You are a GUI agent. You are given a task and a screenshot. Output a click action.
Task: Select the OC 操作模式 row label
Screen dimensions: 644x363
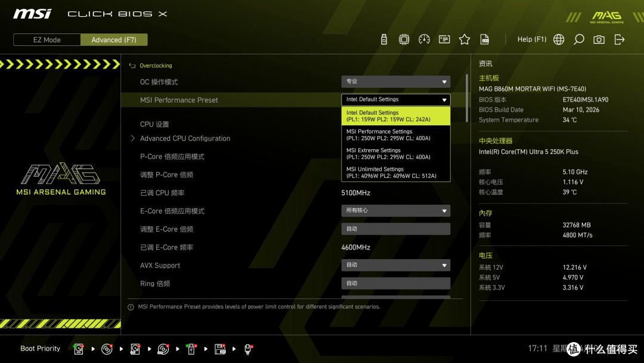tap(159, 82)
